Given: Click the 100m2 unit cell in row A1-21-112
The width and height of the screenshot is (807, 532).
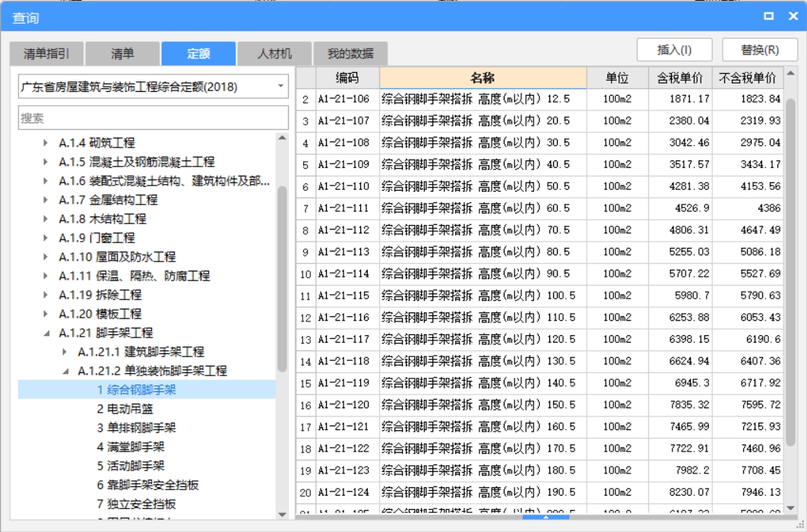Looking at the screenshot, I should click(617, 230).
